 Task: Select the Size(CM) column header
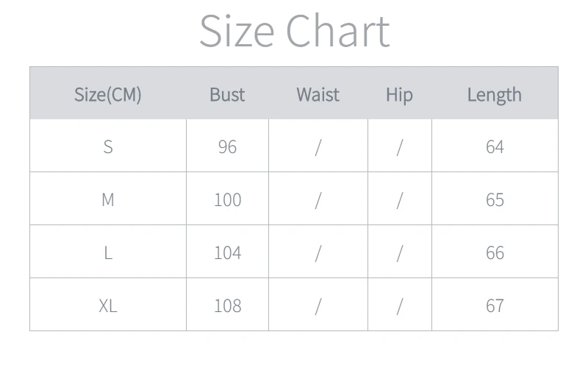pyautogui.click(x=107, y=94)
